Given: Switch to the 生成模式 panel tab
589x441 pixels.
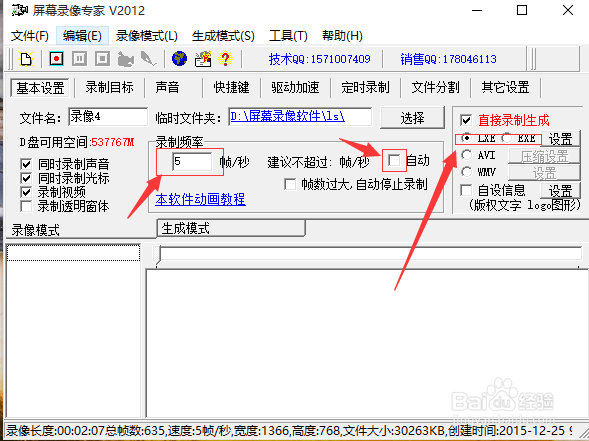Looking at the screenshot, I should point(231,228).
